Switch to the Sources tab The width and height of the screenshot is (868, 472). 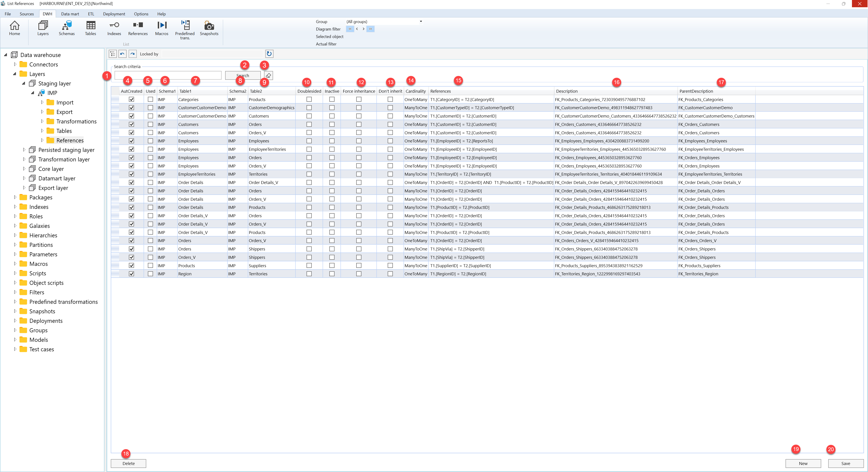coord(27,14)
